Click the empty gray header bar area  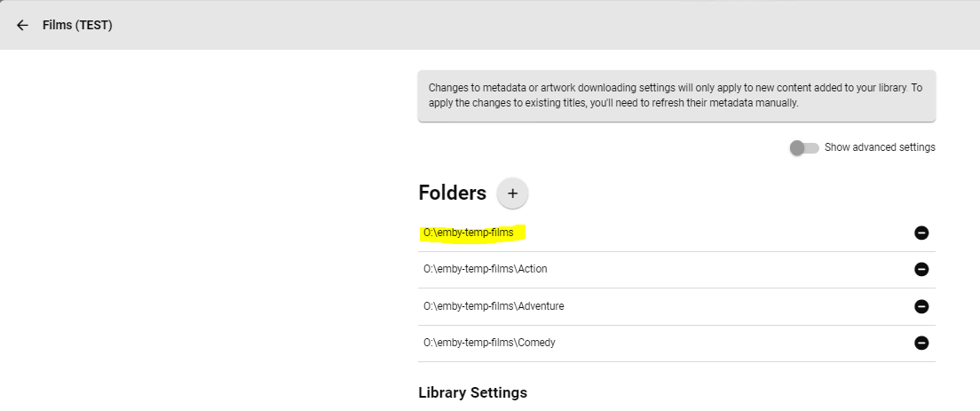coord(533,25)
